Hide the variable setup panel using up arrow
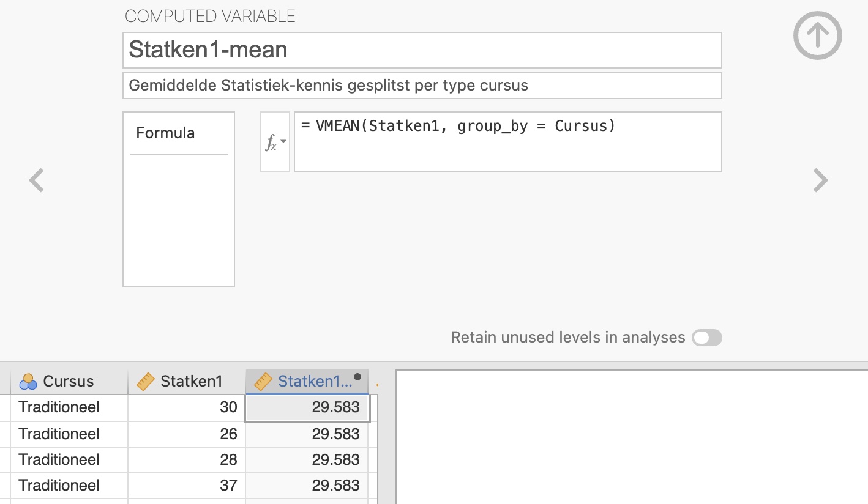The width and height of the screenshot is (868, 504). click(x=817, y=35)
